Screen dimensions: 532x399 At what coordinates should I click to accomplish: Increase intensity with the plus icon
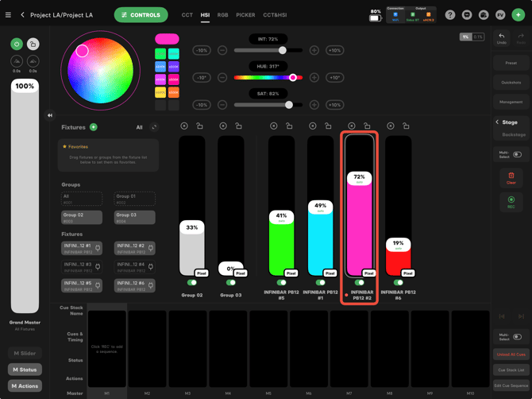(x=314, y=51)
